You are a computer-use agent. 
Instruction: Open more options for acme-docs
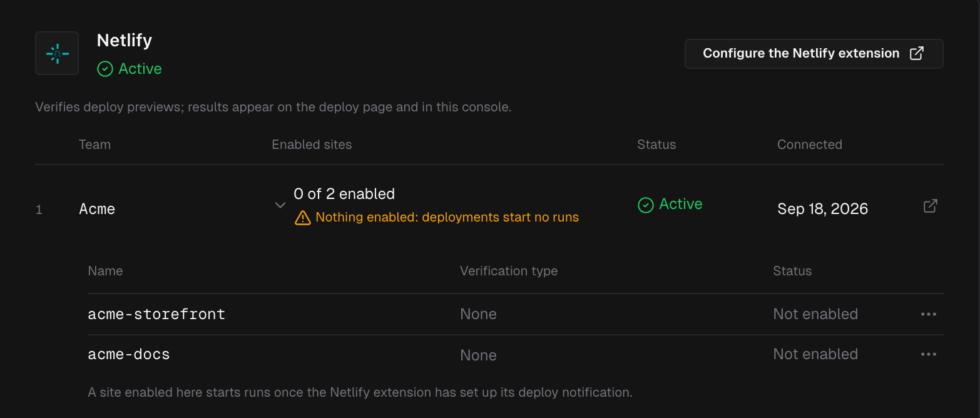tap(929, 354)
